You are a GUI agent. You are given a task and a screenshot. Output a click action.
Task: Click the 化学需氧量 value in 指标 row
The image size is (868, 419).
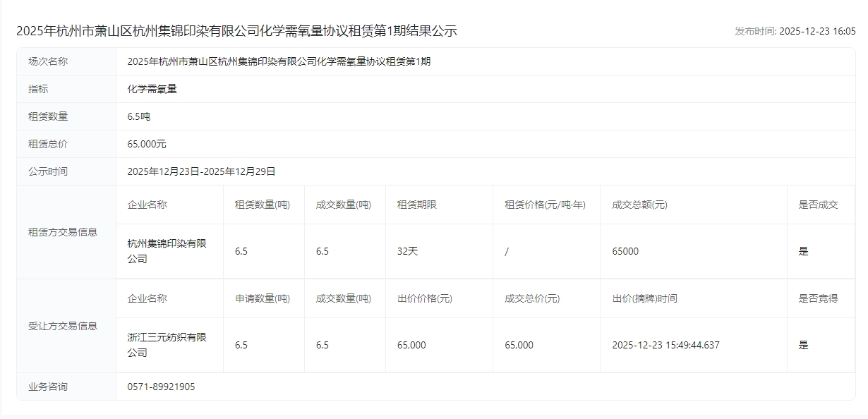[x=152, y=89]
